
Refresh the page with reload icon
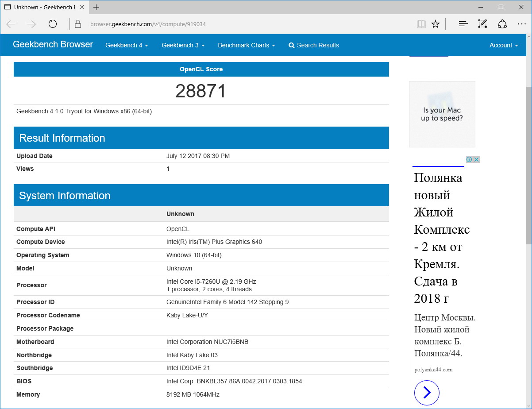click(53, 24)
